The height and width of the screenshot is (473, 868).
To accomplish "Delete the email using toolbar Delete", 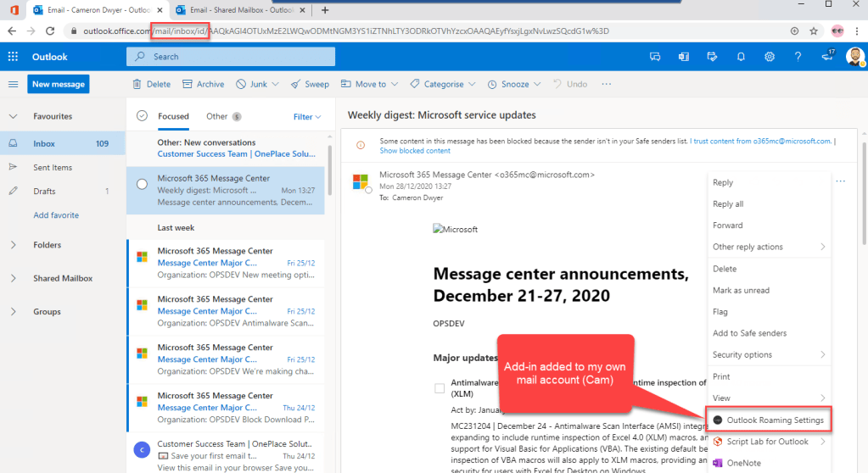I will click(152, 85).
